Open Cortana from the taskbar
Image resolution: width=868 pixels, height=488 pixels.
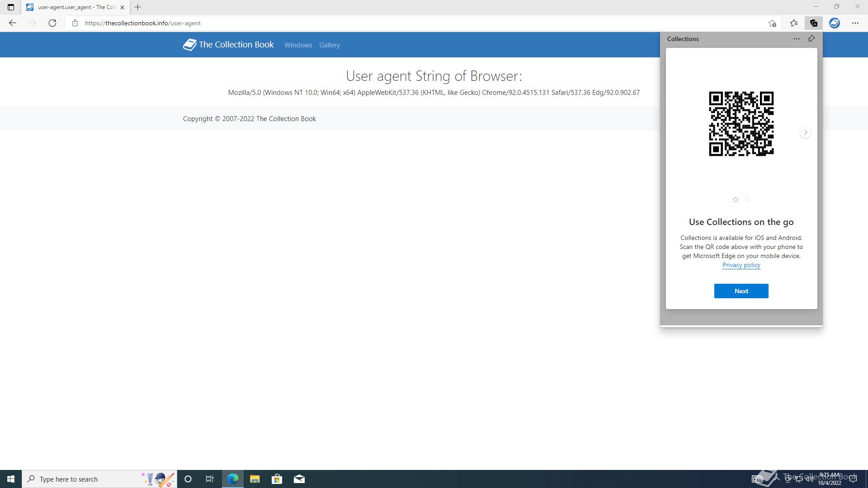click(188, 479)
